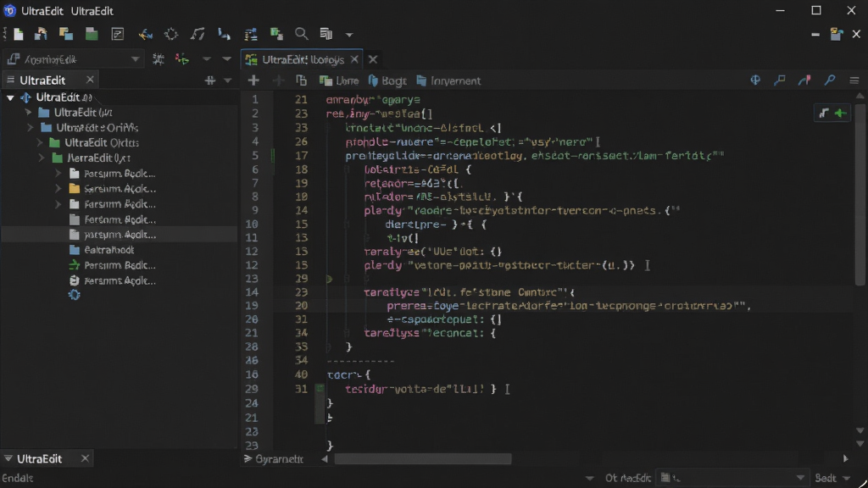The width and height of the screenshot is (868, 488).
Task: Click the colored list alignment toolbar icon
Action: point(250,34)
